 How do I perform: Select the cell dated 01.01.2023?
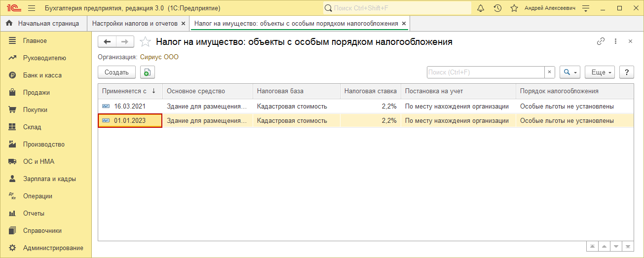click(x=130, y=120)
